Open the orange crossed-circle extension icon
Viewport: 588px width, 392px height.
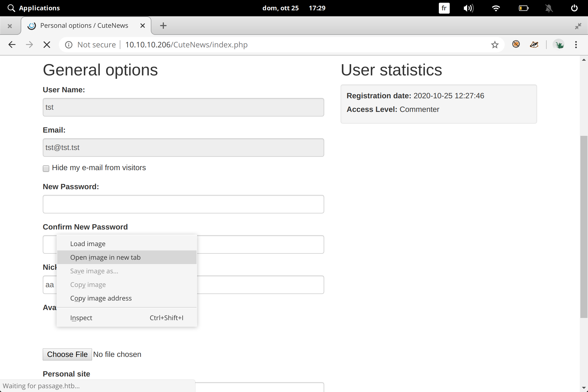tap(516, 44)
